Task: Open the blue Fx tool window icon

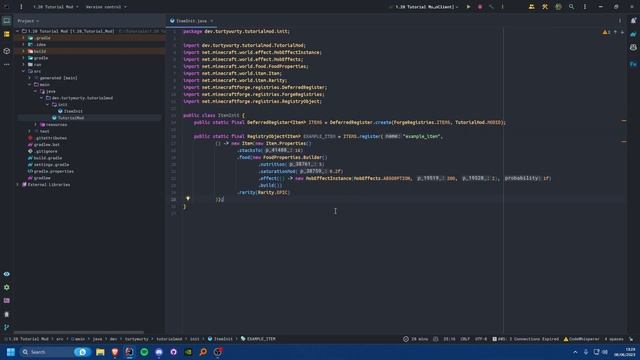Action: point(633,64)
